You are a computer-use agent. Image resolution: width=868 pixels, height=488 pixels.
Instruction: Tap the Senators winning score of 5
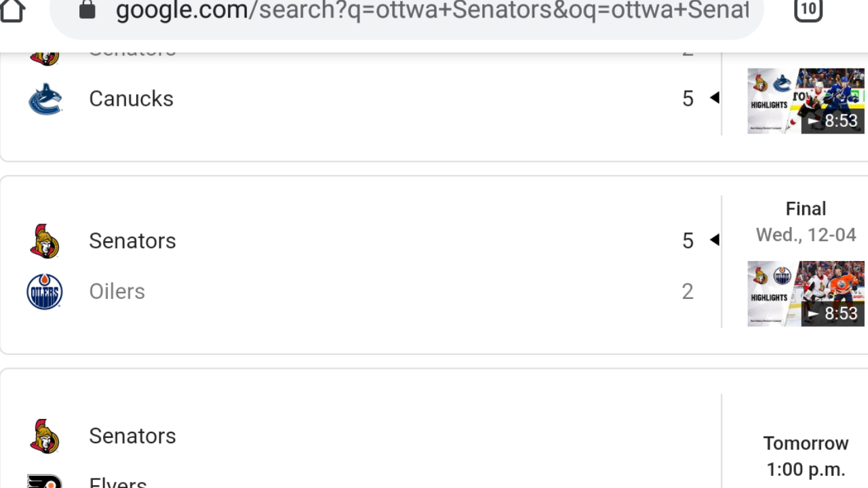click(688, 241)
